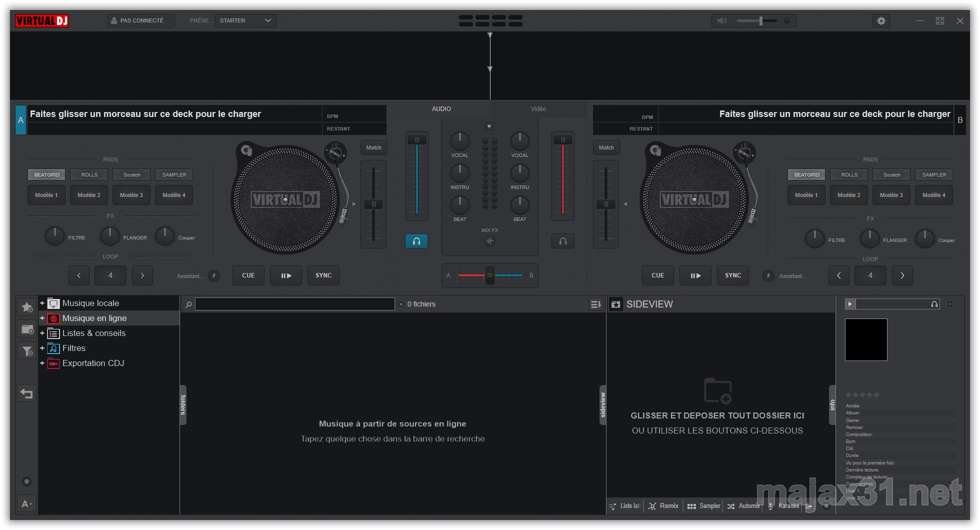The height and width of the screenshot is (530, 980).
Task: Click the crossfader handle
Action: (x=490, y=275)
